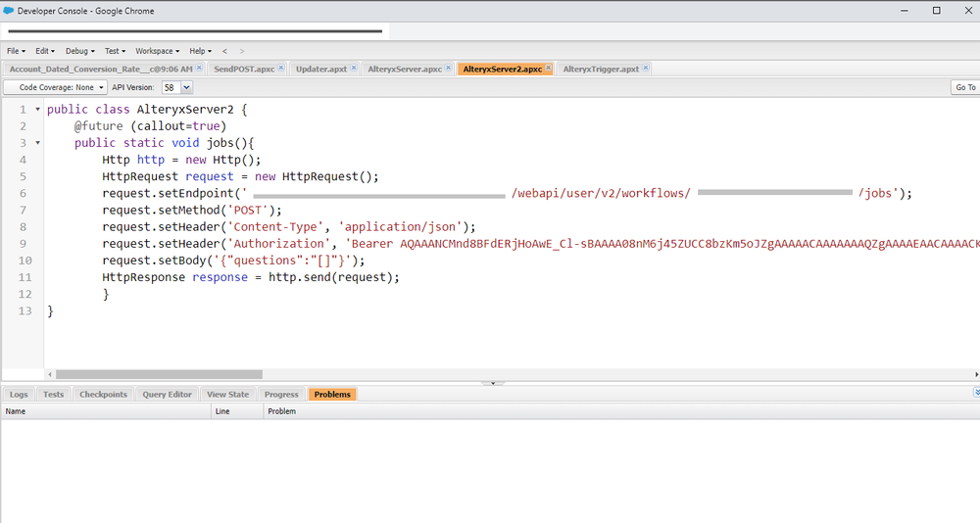Open the File menu
980x523 pixels.
click(16, 51)
